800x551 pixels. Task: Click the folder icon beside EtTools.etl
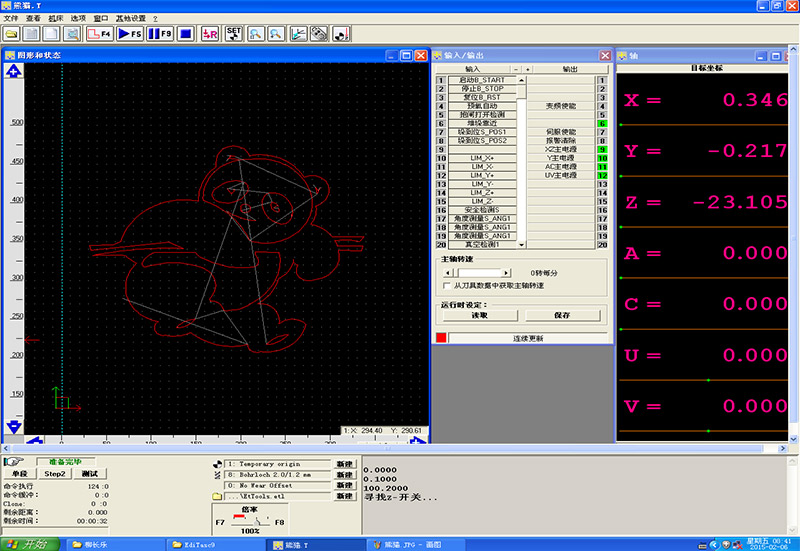217,496
